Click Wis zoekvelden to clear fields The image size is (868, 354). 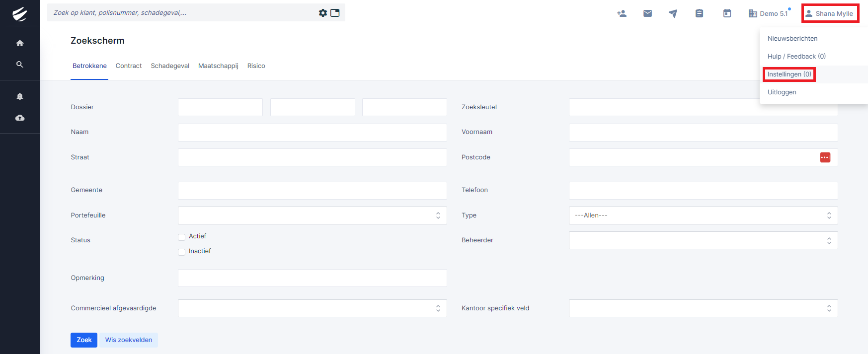pyautogui.click(x=129, y=340)
